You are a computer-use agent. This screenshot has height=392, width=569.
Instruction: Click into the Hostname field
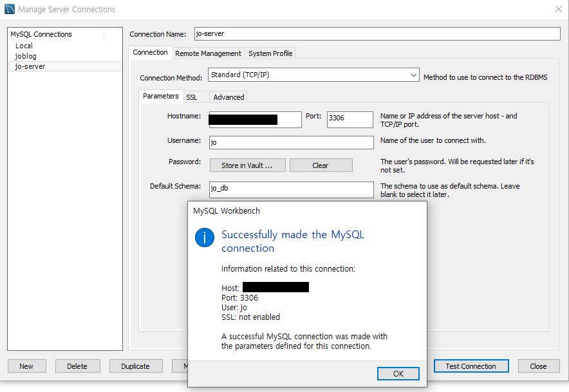coord(255,120)
